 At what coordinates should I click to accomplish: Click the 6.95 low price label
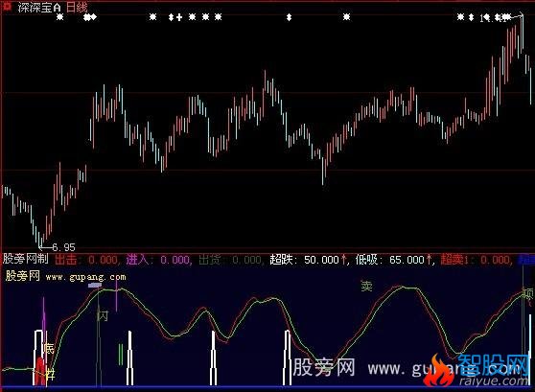click(64, 247)
